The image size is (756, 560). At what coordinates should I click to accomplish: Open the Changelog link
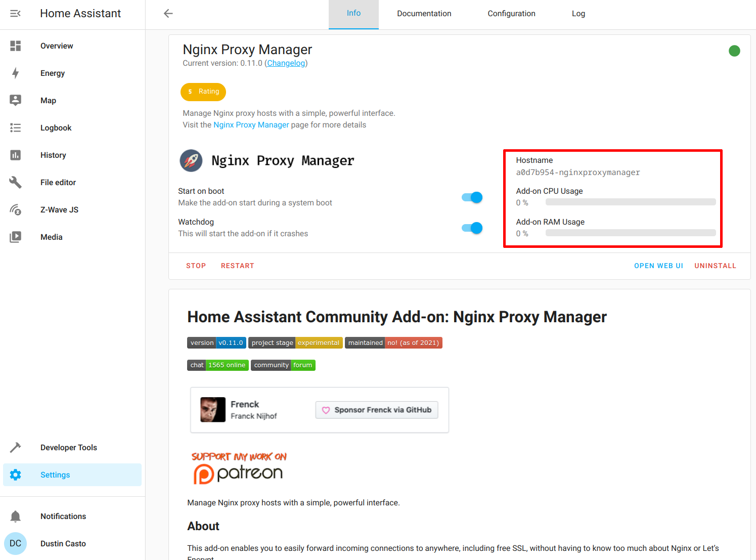click(x=286, y=63)
